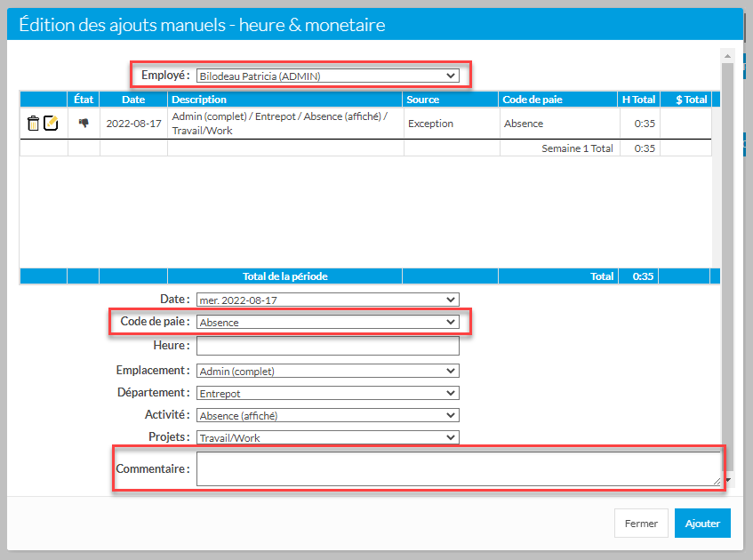The height and width of the screenshot is (560, 753).
Task: Click the Exception source cell
Action: coord(452,124)
